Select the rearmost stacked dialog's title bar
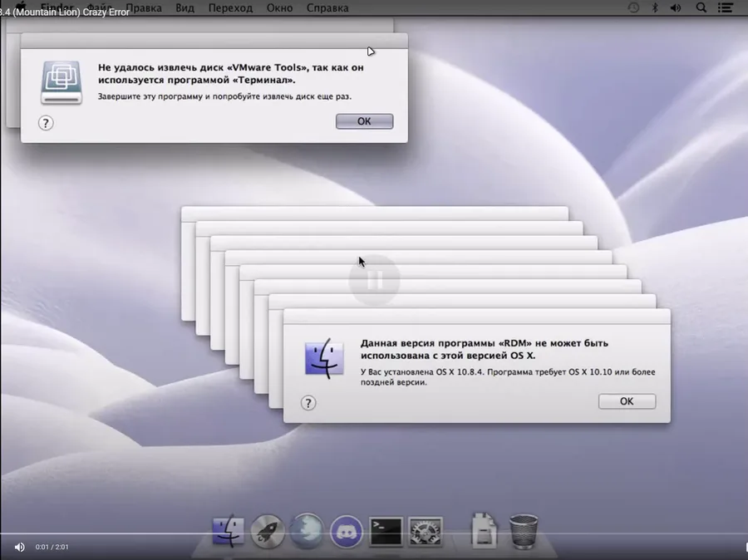This screenshot has width=748, height=560. coord(375,214)
